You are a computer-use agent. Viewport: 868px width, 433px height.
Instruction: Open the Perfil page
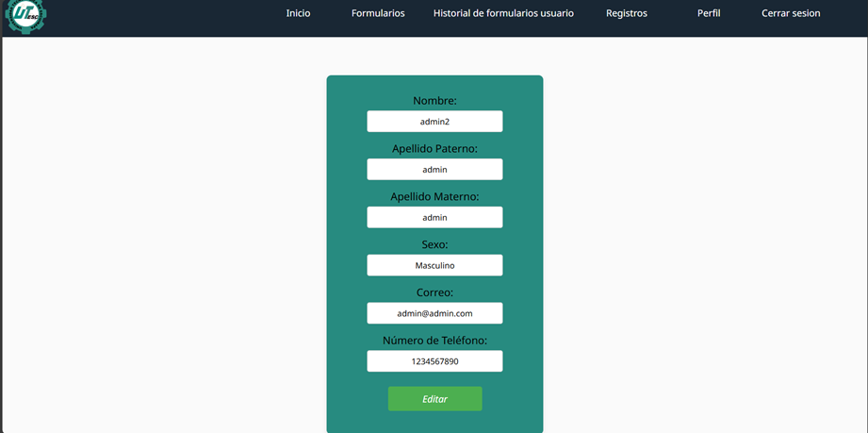coord(709,13)
